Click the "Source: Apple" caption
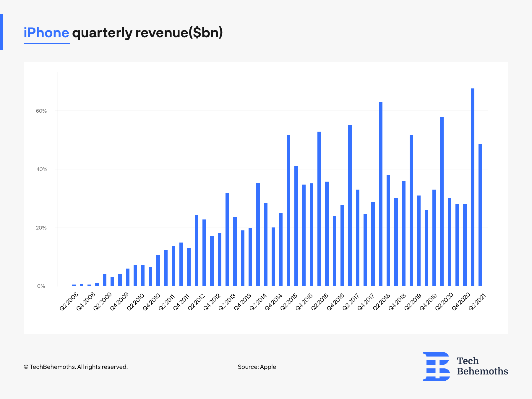The image size is (532, 399). [257, 367]
